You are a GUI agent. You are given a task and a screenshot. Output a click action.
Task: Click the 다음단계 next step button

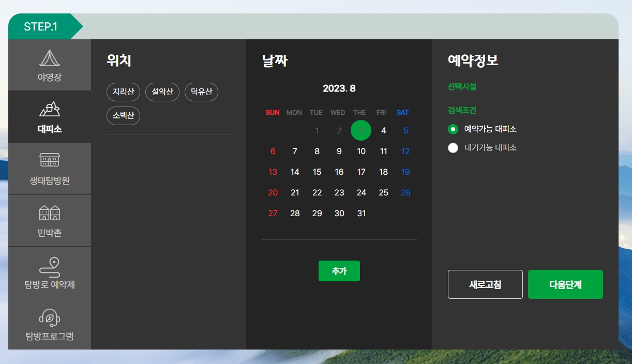pos(565,284)
